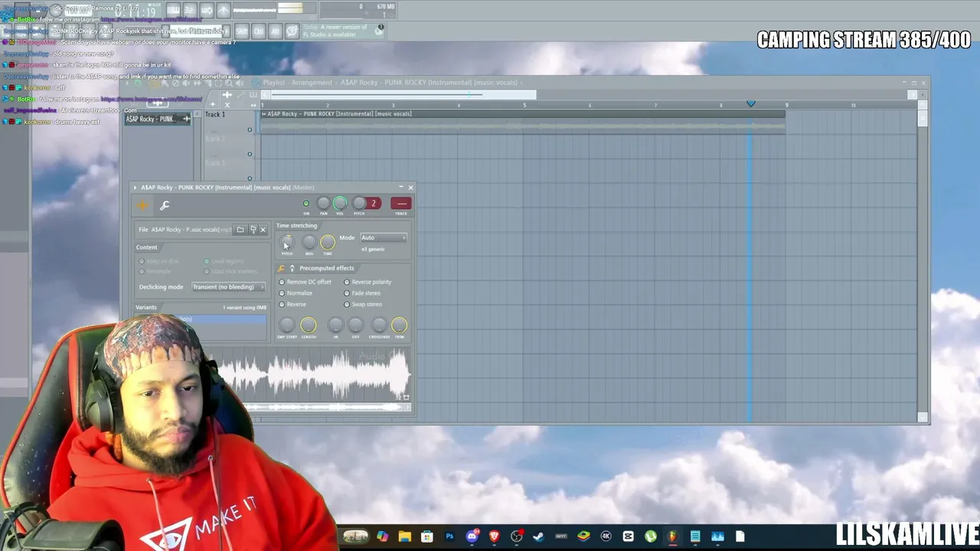The height and width of the screenshot is (551, 980).
Task: Enable the Reverse option
Action: click(x=292, y=305)
